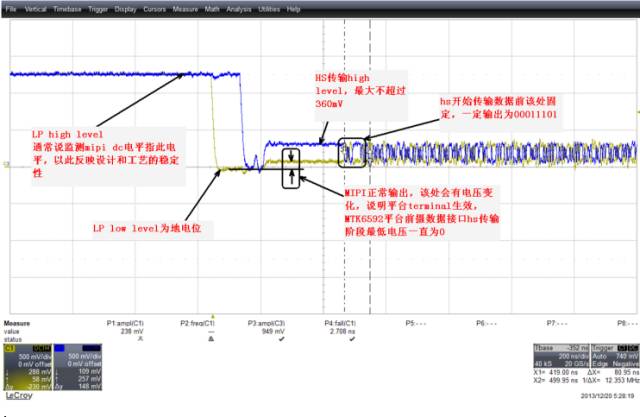Select the P1 ampl(C1) measurement
Screen dimensions: 640x417
pos(126,325)
